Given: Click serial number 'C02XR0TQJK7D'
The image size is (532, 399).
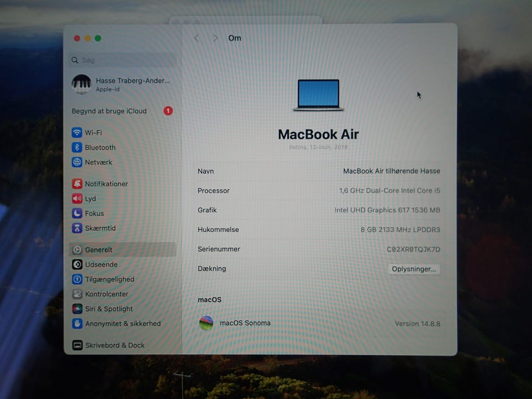Looking at the screenshot, I should (413, 249).
